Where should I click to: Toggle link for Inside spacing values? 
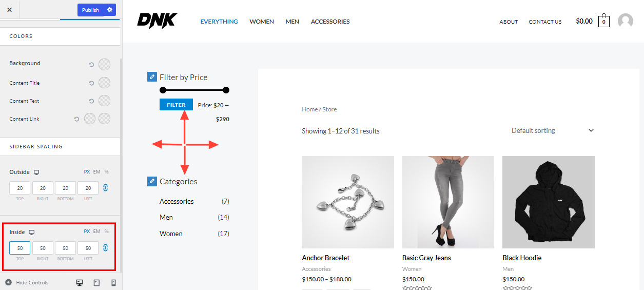[x=105, y=248]
